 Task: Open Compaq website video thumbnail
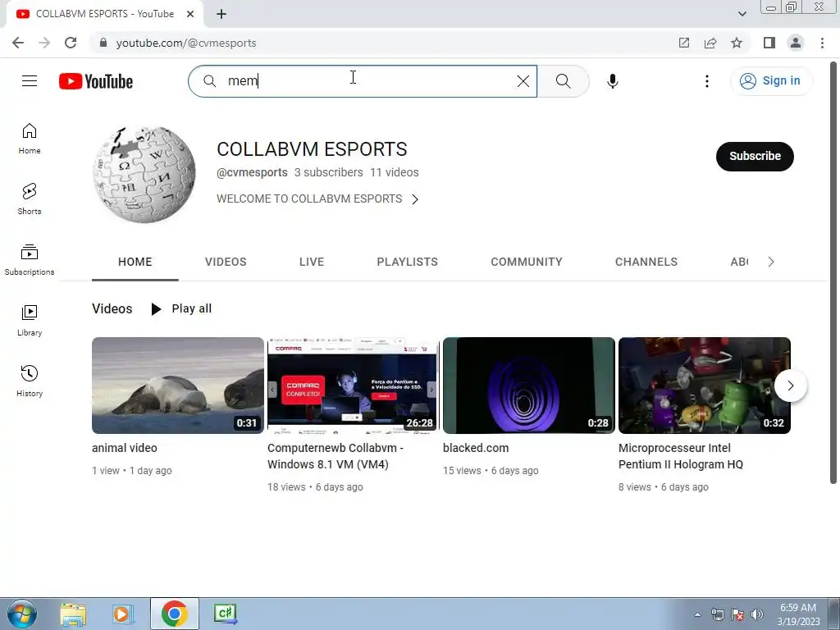[353, 386]
